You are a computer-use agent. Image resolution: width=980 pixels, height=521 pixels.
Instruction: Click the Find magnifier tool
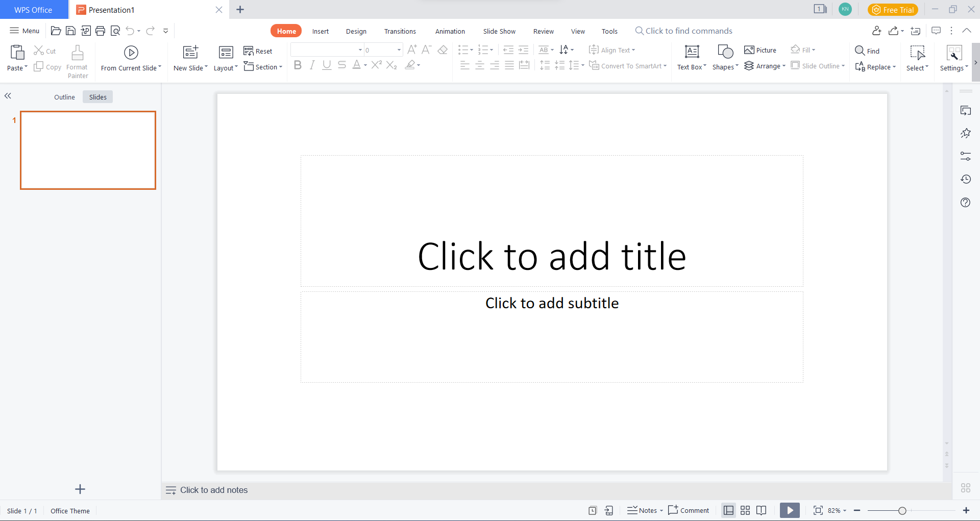pyautogui.click(x=867, y=51)
